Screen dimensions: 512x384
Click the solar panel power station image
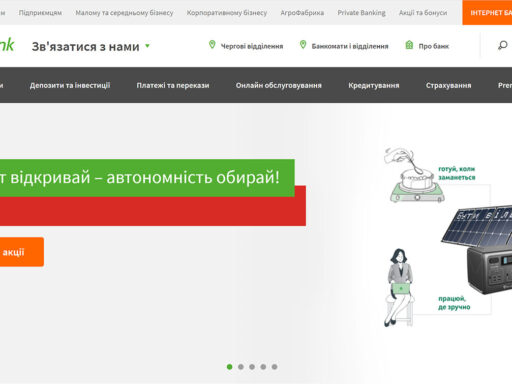(x=478, y=250)
